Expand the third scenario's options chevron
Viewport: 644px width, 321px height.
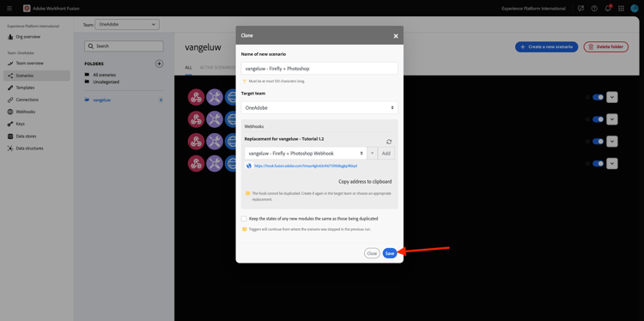612,142
